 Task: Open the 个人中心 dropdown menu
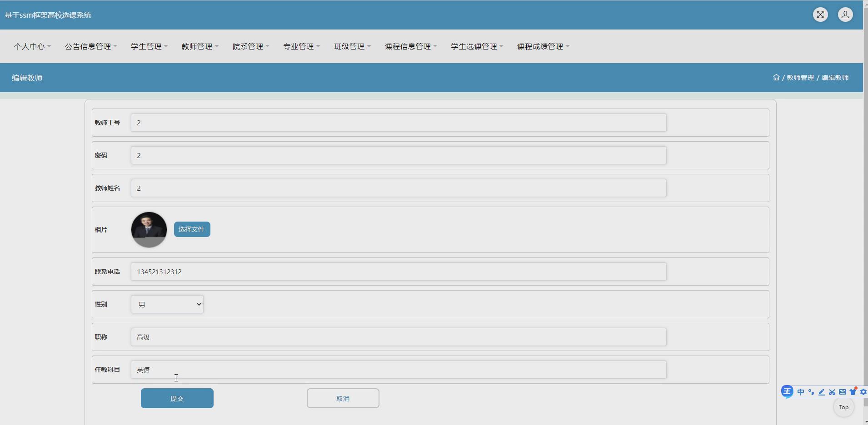pos(32,46)
